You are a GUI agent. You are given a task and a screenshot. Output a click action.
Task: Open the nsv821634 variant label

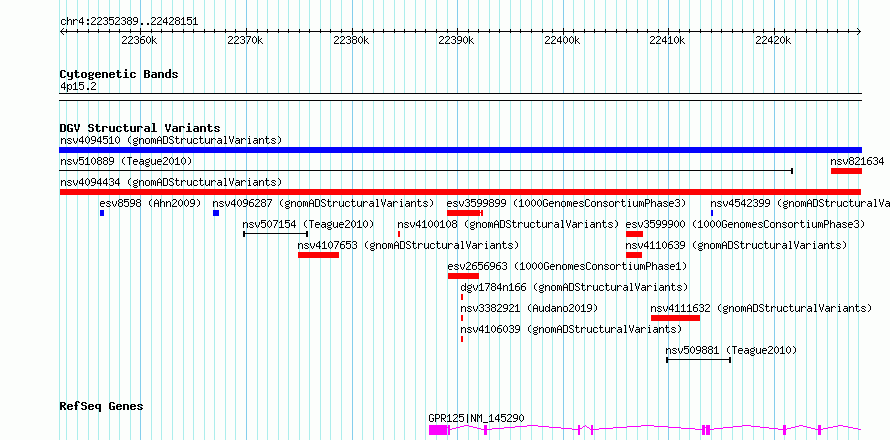coord(857,161)
